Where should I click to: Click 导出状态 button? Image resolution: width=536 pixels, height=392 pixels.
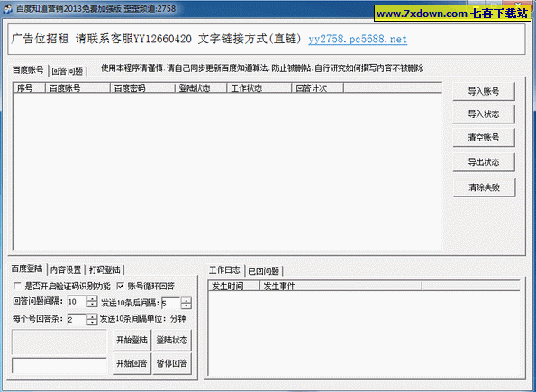point(484,162)
